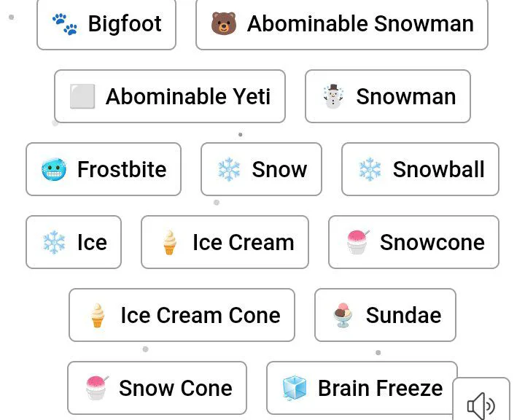The width and height of the screenshot is (525, 420).
Task: Select the Abominable Yeti element
Action: coord(169,96)
